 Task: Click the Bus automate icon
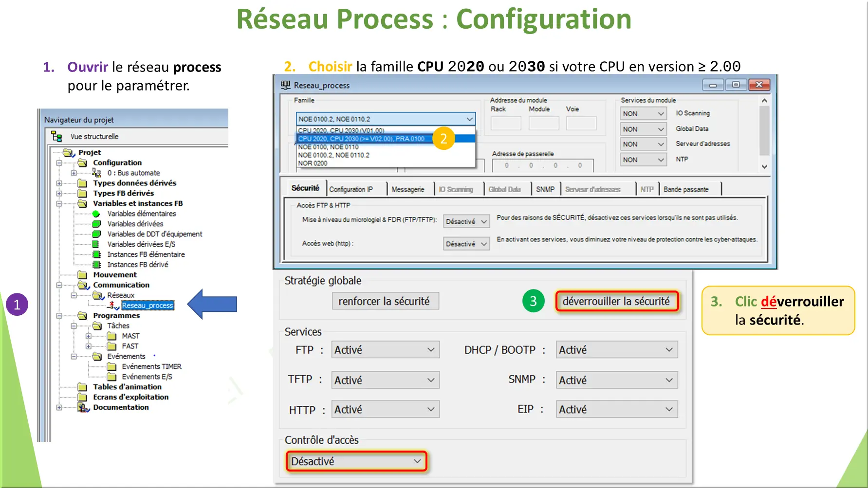96,173
